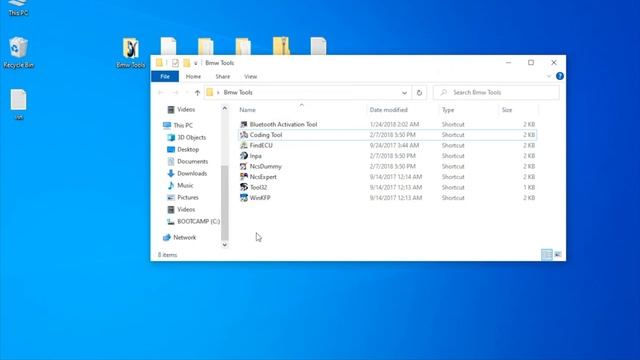Screen dimensions: 640x360
Task: Click navigation pane scroll down arrow
Action: click(x=224, y=244)
